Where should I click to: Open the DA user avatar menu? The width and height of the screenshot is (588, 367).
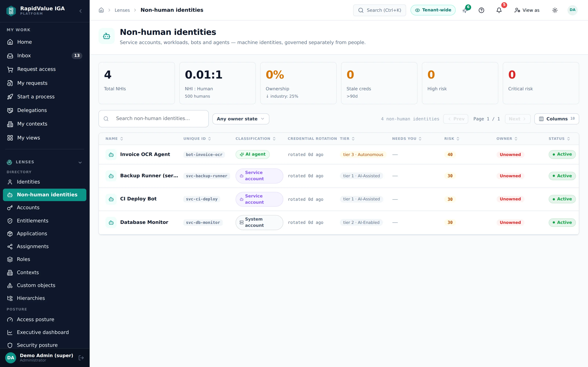572,10
